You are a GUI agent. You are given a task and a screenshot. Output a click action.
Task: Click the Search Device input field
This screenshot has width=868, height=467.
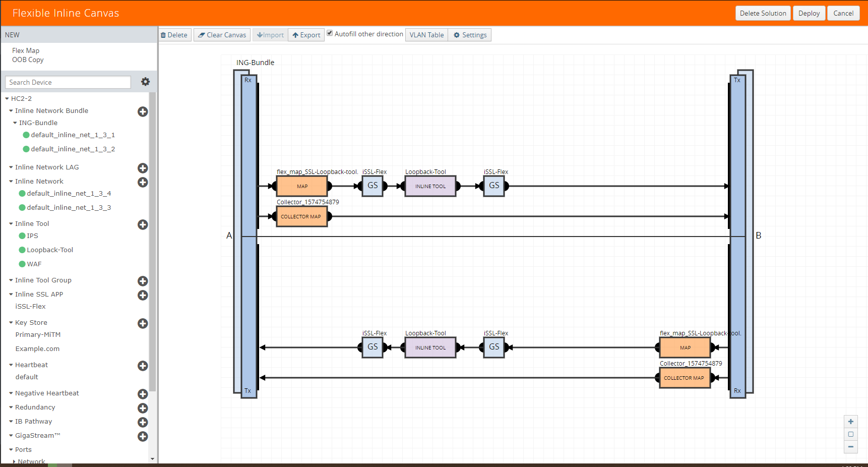[x=68, y=82]
